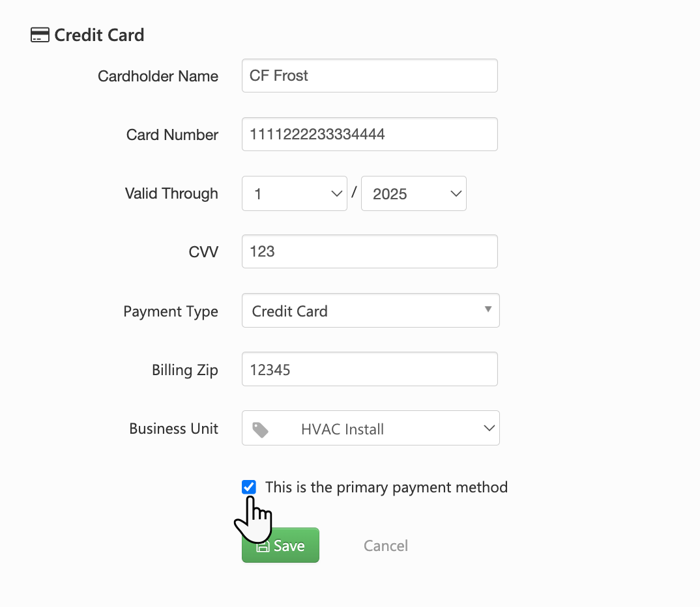Click the Payment Type dropdown arrow
This screenshot has width=700, height=607.
(488, 311)
